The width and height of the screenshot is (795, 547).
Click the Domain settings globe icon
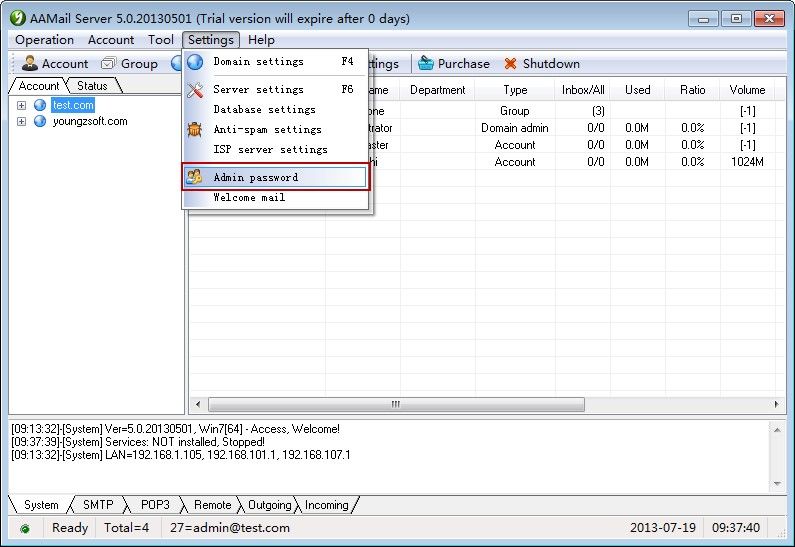pos(195,62)
